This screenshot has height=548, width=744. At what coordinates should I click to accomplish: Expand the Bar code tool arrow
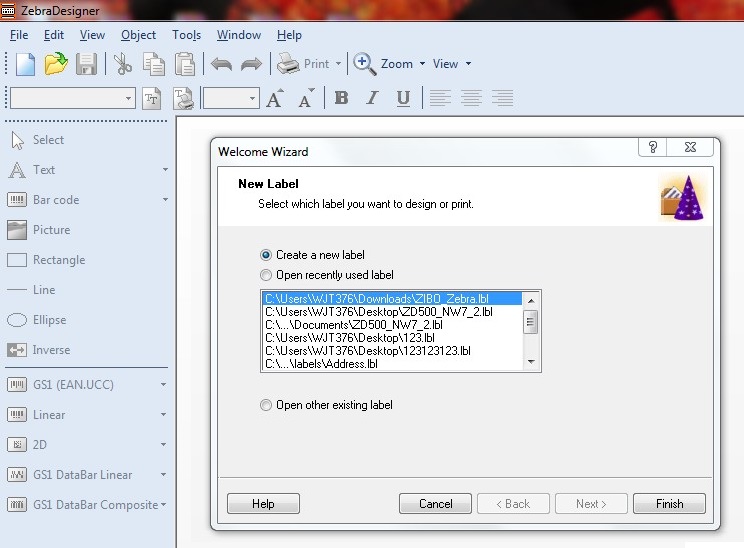(x=165, y=200)
